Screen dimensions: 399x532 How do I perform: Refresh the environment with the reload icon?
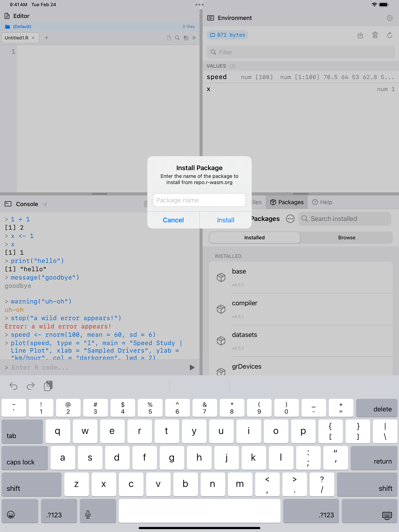(x=390, y=35)
